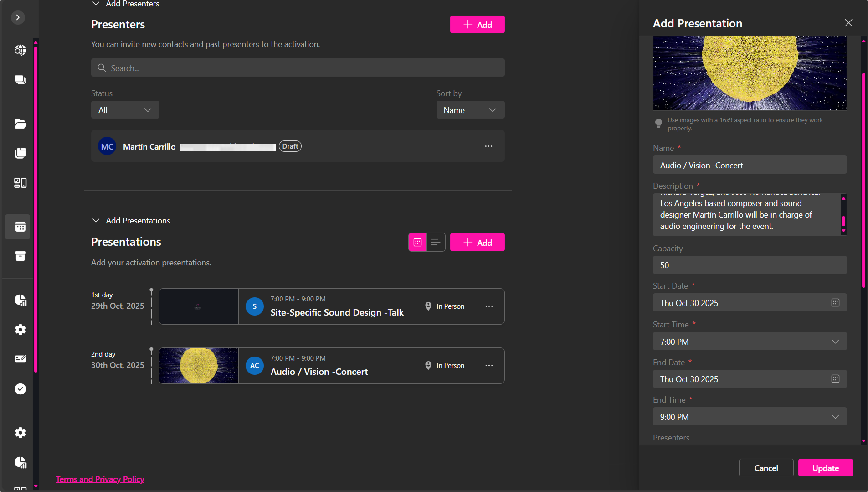868x492 pixels.
Task: Open the folder icon in sidebar
Action: tap(20, 124)
